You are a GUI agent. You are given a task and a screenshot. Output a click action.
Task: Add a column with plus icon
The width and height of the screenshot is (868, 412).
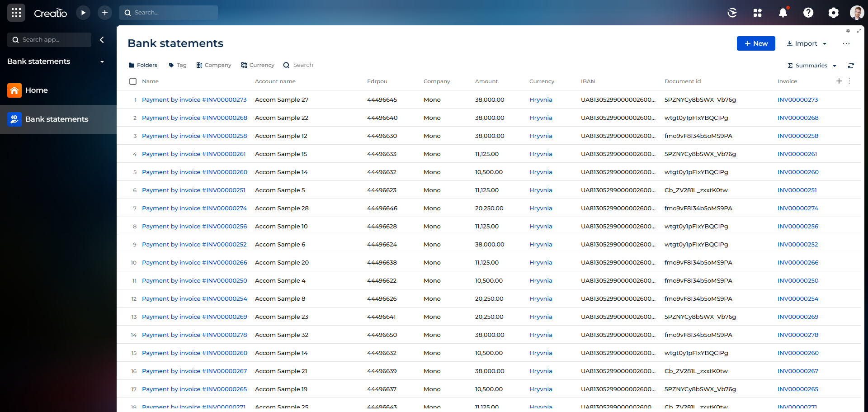(x=839, y=81)
